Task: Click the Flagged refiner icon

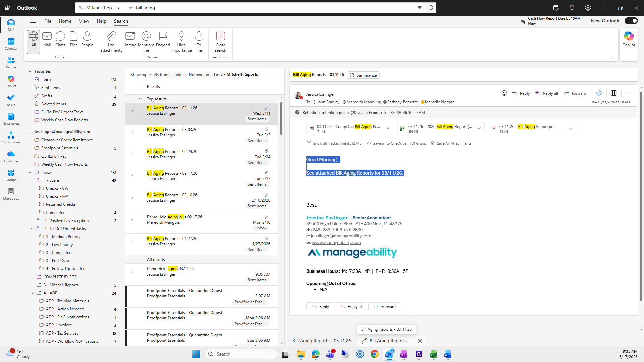Action: [163, 36]
